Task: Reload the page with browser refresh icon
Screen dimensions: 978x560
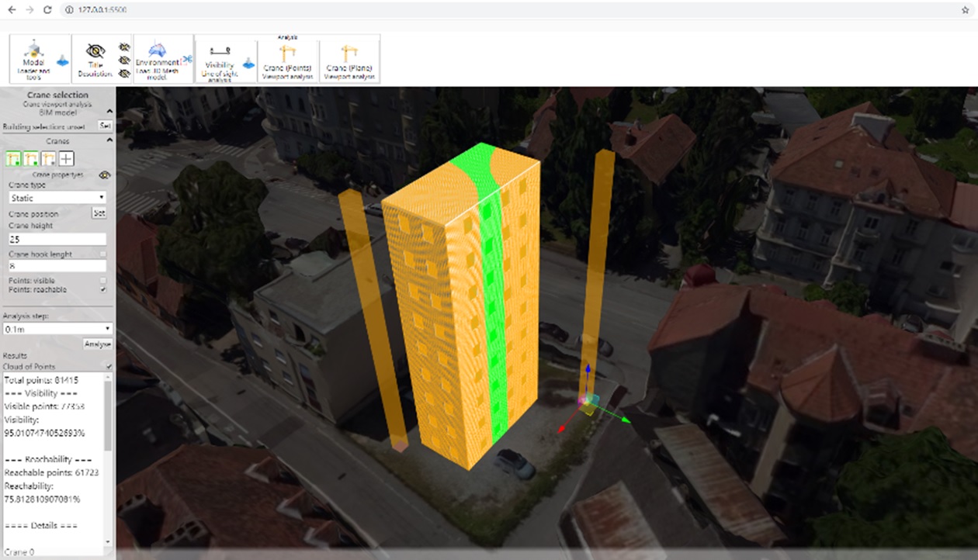Action: (47, 10)
